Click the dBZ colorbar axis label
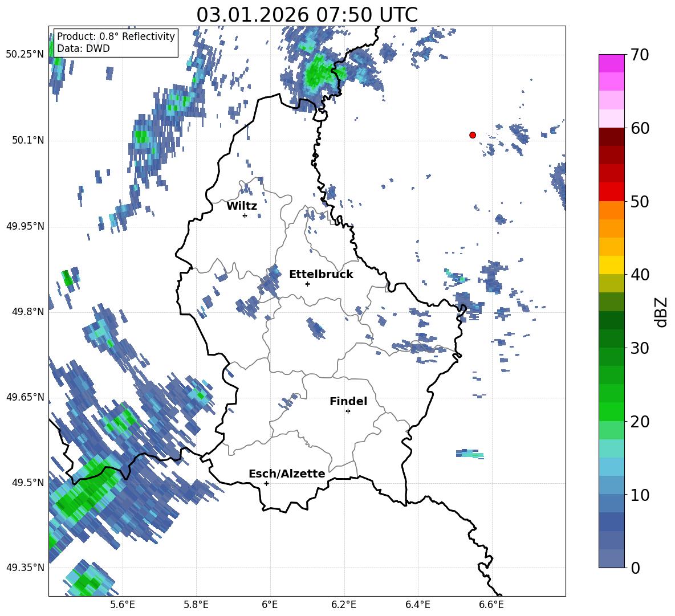Screen dimensions: 675x616 pos(662,312)
